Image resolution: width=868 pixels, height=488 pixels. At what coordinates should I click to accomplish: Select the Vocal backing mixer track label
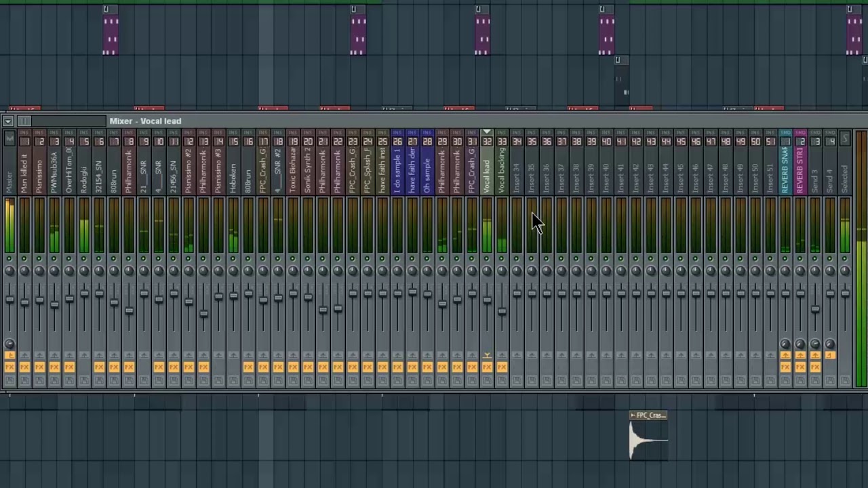(502, 171)
